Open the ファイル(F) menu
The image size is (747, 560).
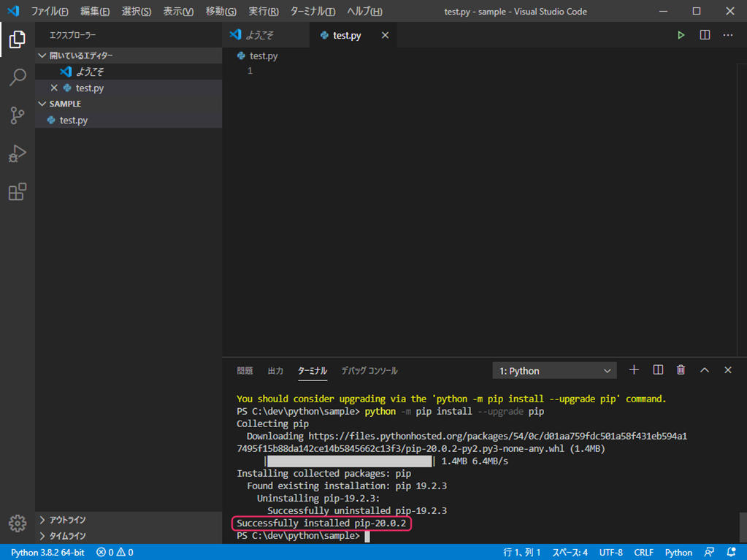click(50, 11)
